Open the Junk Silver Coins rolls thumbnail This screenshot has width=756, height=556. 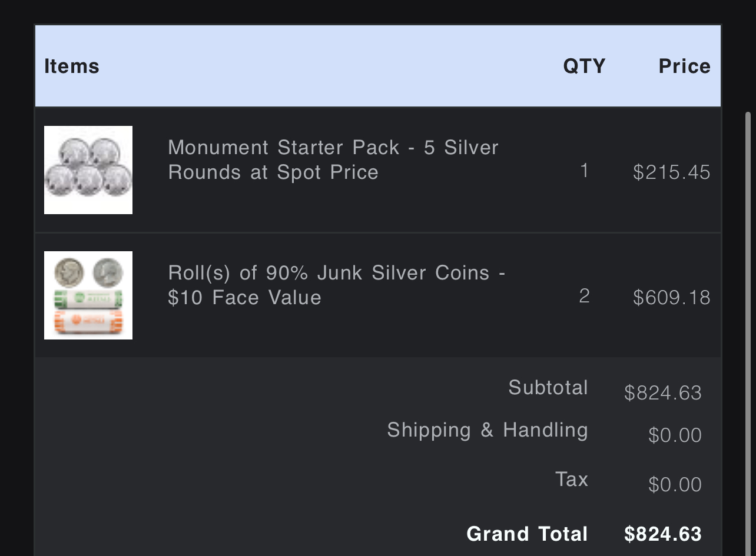(x=88, y=295)
